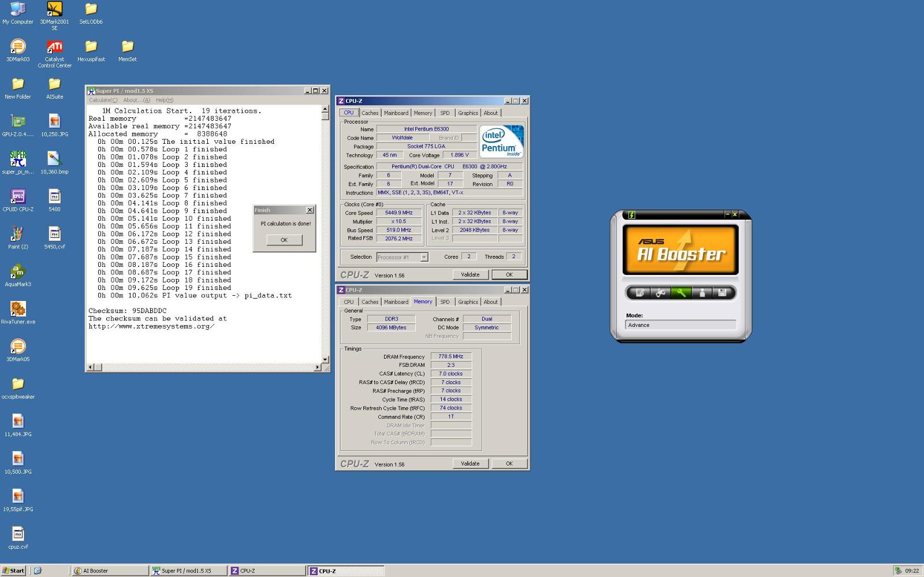Click system tray icon beside clock

pos(898,571)
